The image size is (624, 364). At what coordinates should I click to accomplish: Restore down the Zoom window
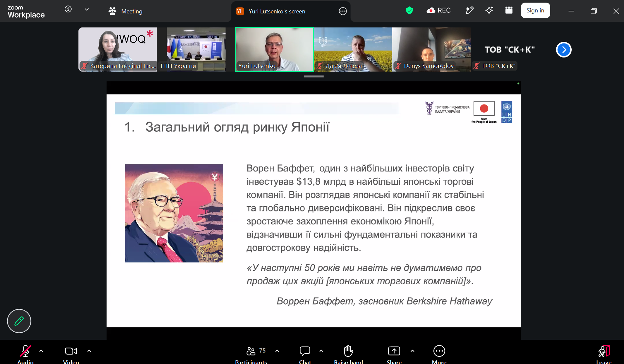[x=594, y=11]
